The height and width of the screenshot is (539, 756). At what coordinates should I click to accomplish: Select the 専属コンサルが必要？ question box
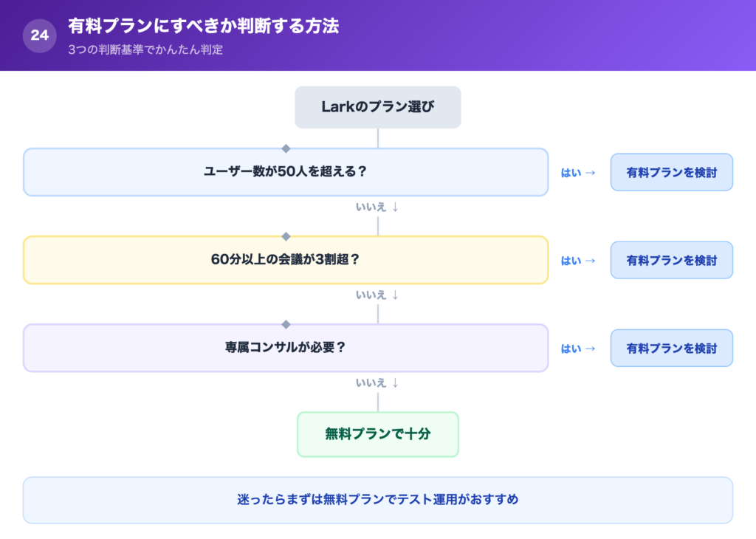coord(285,348)
